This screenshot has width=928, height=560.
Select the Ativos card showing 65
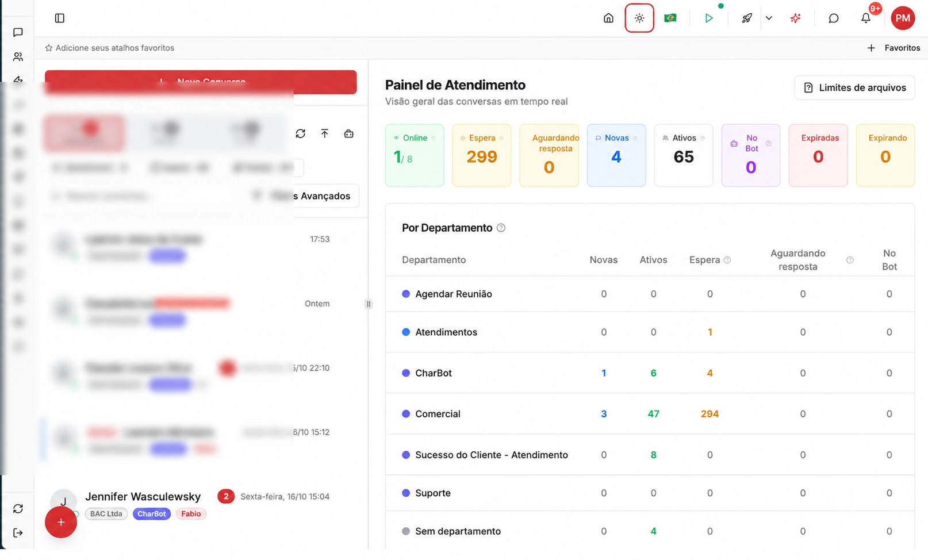[684, 155]
